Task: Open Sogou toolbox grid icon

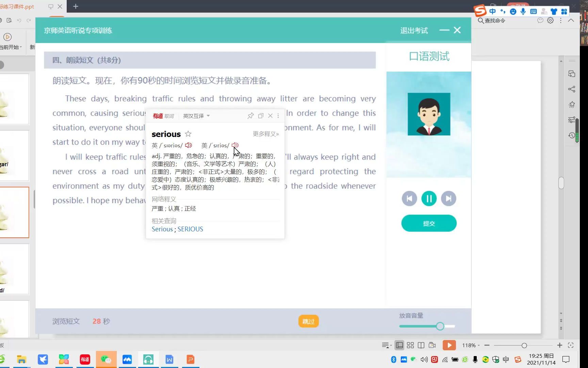Action: [564, 12]
